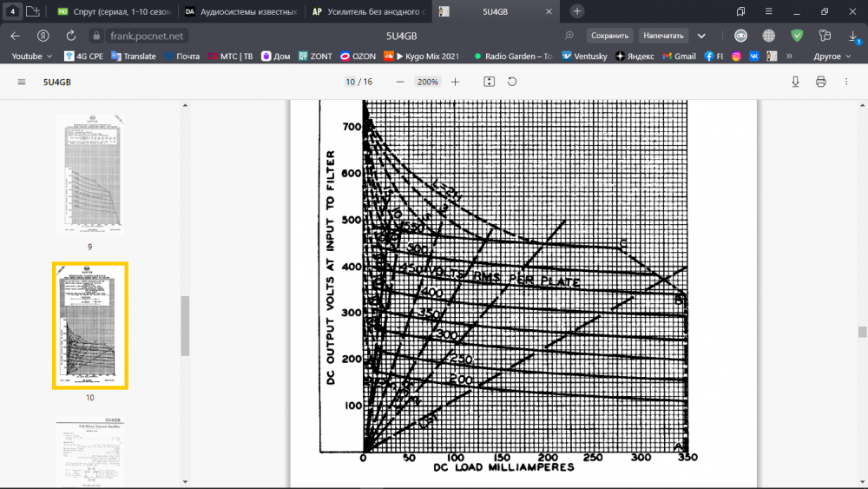Zoom in the PDF with plus button
Viewport: 868px width, 489px height.
pyautogui.click(x=456, y=82)
